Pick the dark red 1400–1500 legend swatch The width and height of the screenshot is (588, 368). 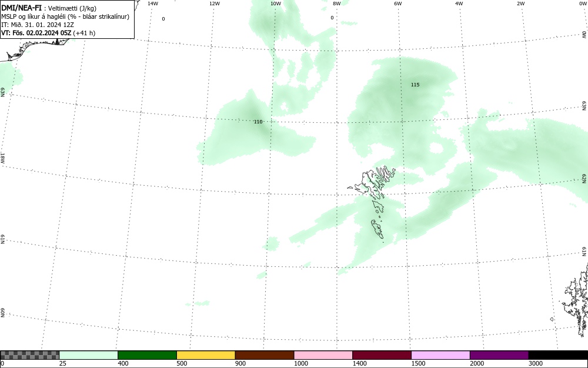[x=382, y=355]
